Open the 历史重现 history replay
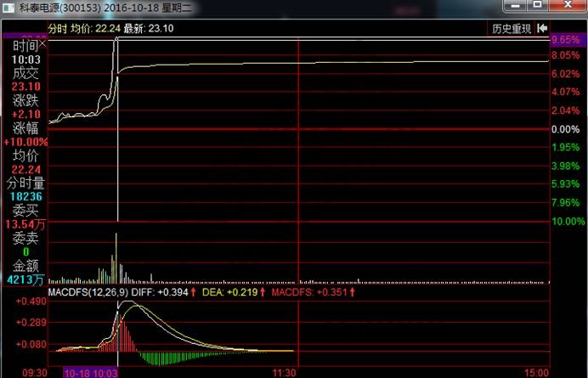The width and height of the screenshot is (588, 378). pos(511,29)
